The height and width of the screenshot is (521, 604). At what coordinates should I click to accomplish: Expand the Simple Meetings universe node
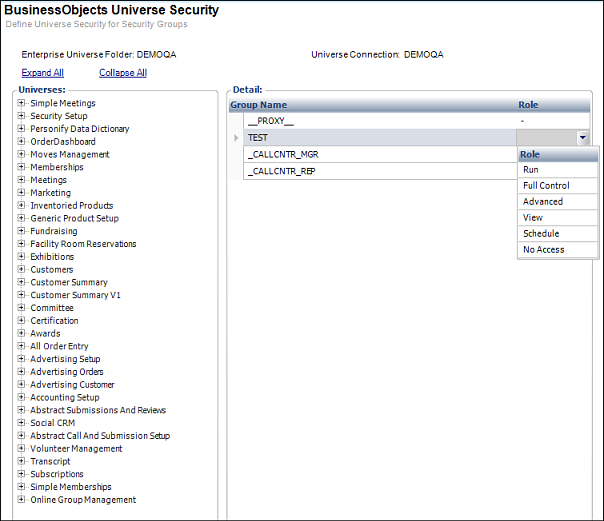21,103
